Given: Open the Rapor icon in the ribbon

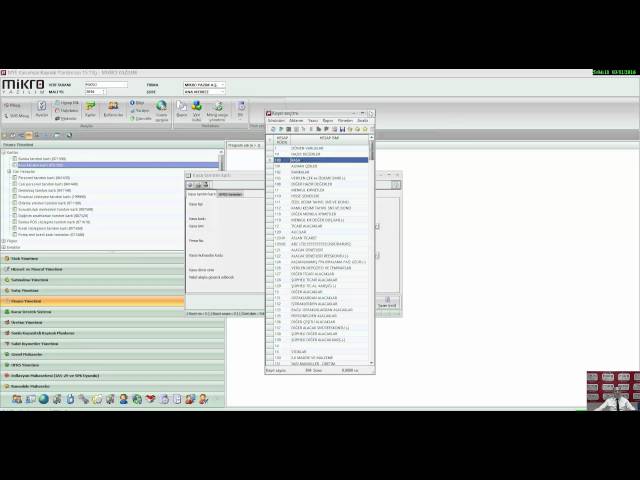Looking at the screenshot, I should click(182, 109).
